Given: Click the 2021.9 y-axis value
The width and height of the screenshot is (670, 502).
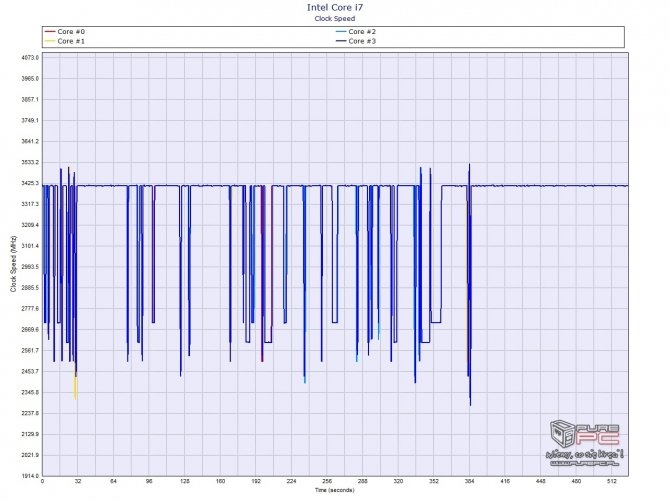Looking at the screenshot, I should 30,455.
